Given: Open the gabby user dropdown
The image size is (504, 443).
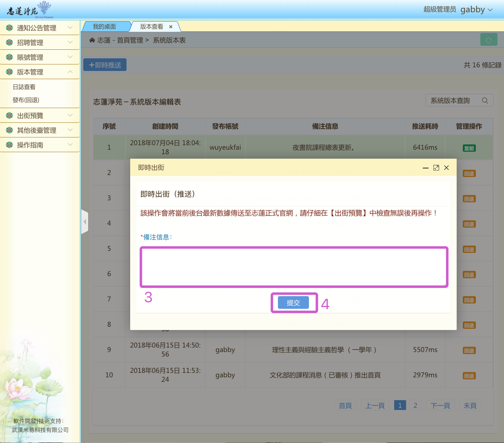Looking at the screenshot, I should 476,9.
